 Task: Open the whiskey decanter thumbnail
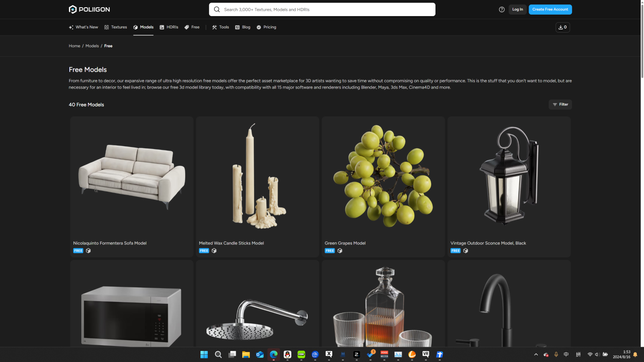point(383,304)
